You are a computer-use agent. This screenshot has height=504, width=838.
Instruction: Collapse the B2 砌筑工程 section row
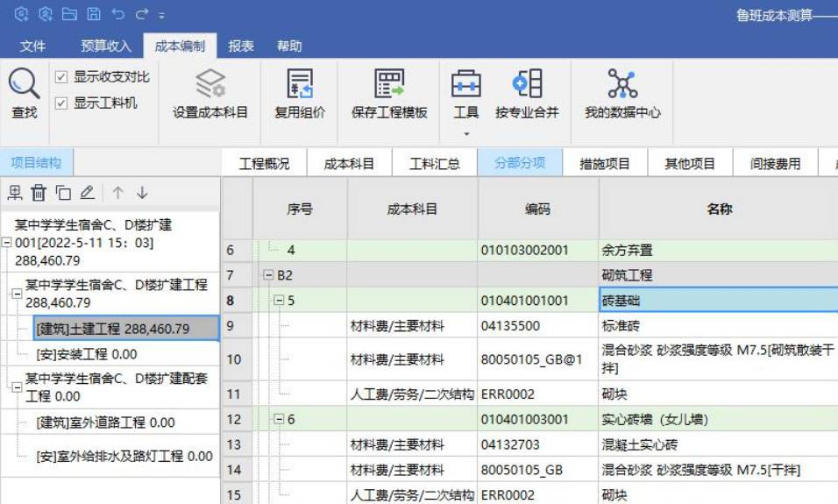pos(267,275)
